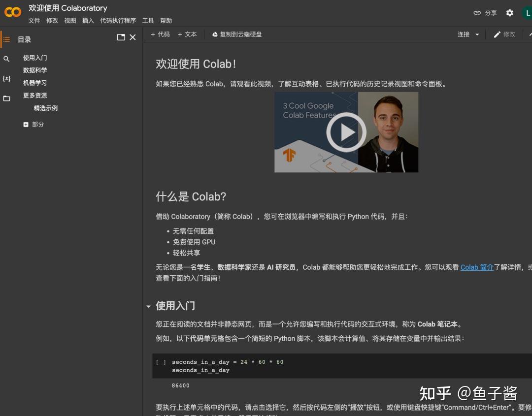This screenshot has height=416, width=532.
Task: Click the 轻松共享 bullet
Action: 187,253
